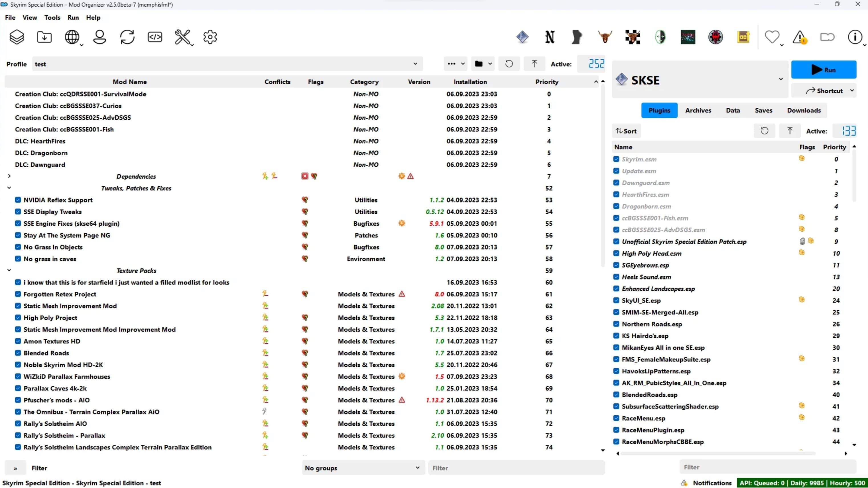
Task: Click the warning triangle notifications icon
Action: coord(799,37)
